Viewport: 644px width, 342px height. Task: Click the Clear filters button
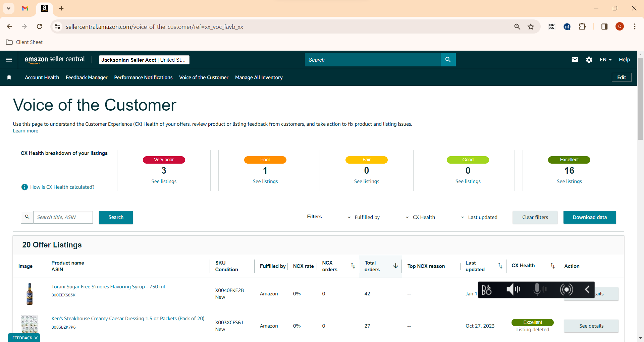pyautogui.click(x=535, y=217)
